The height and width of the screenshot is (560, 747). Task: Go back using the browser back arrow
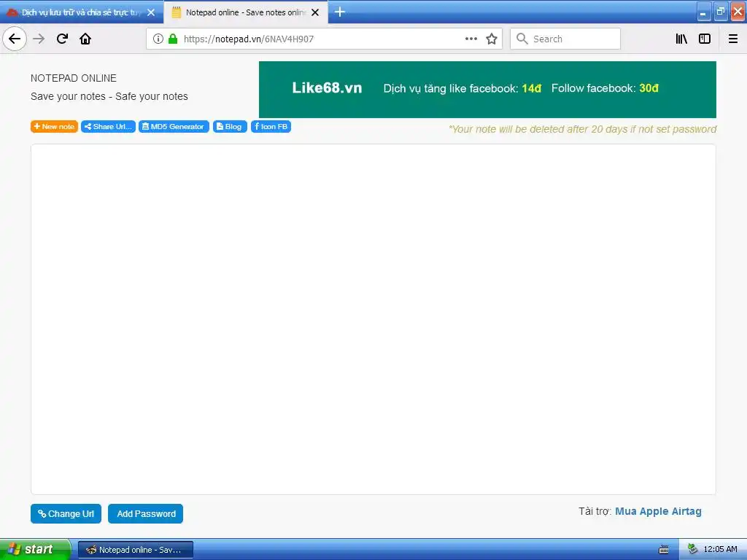tap(15, 39)
